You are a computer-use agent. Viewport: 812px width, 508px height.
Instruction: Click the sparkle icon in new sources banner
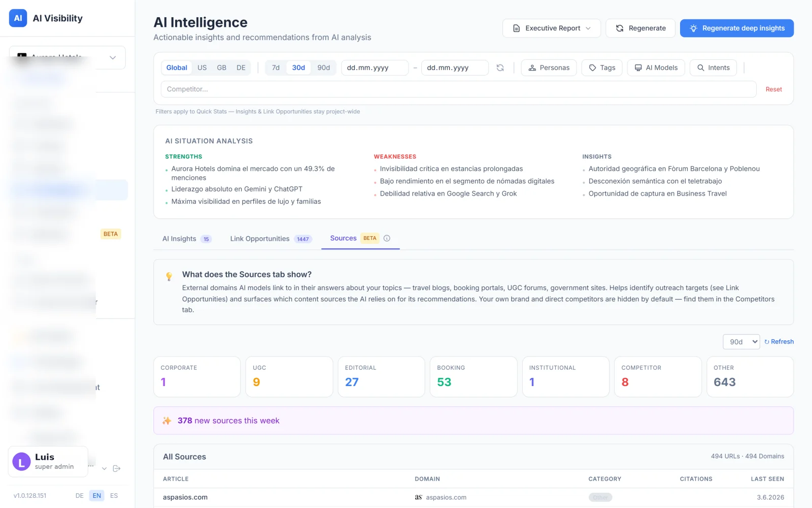pos(166,421)
